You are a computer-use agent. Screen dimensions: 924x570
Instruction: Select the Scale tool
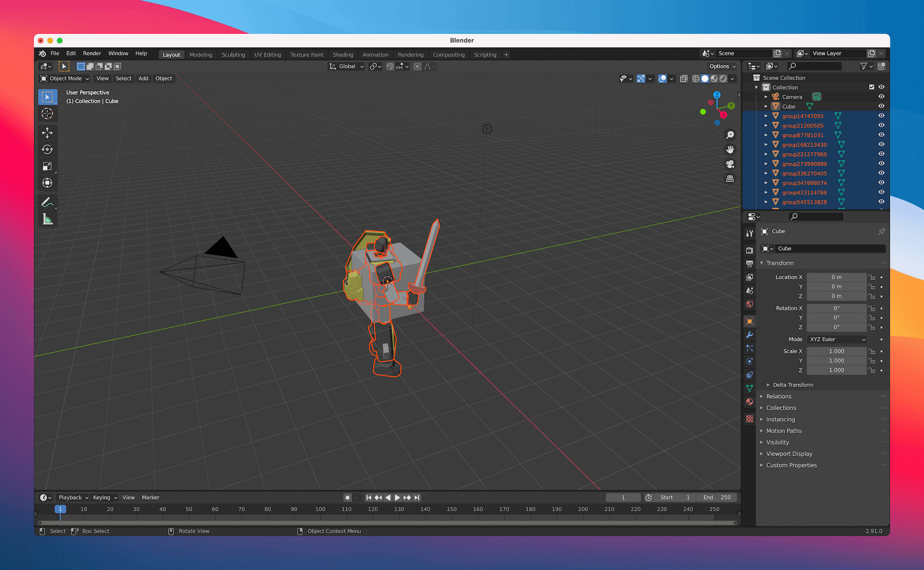click(x=47, y=166)
